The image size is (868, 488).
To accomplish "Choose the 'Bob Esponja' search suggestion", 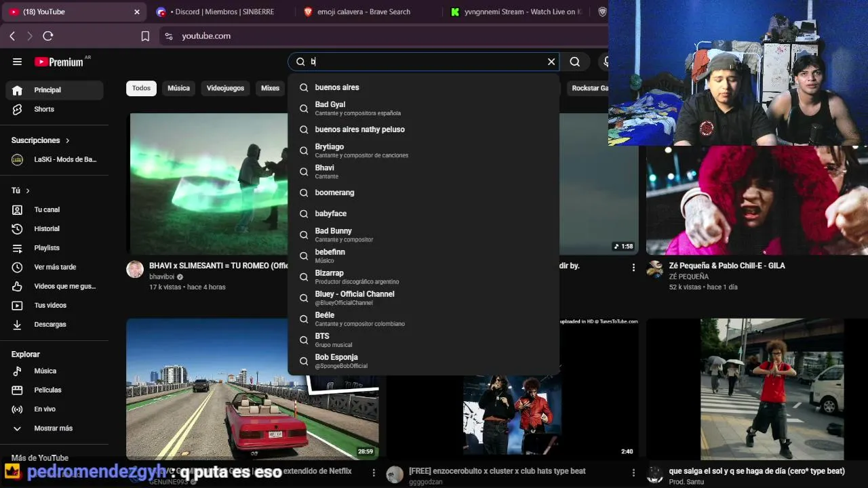I will pos(424,361).
